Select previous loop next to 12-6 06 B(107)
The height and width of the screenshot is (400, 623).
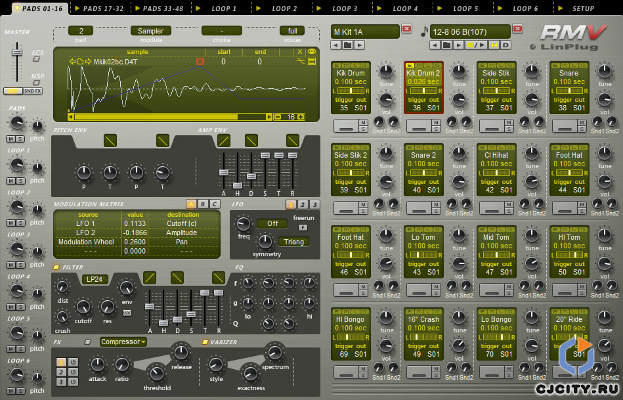[435, 45]
